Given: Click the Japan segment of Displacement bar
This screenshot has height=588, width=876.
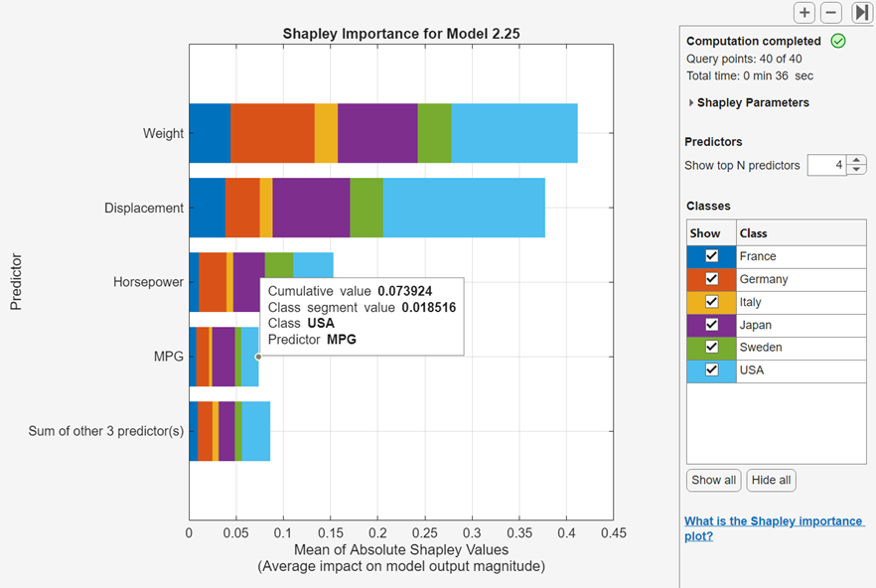Looking at the screenshot, I should coord(311,208).
